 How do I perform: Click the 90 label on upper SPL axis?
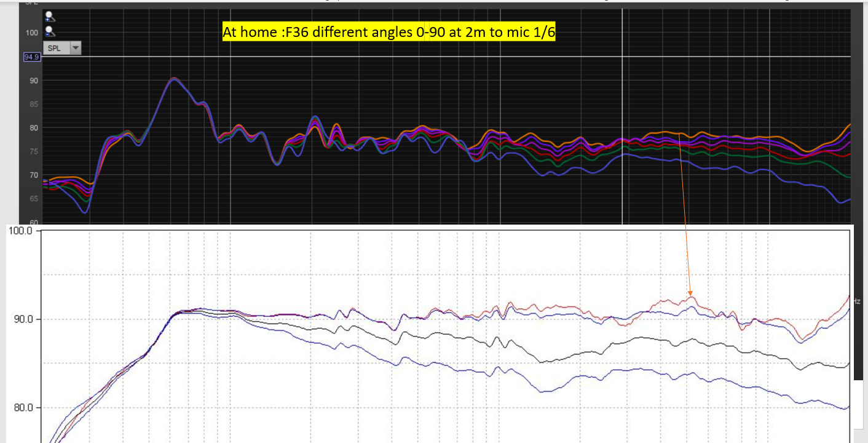(x=34, y=81)
